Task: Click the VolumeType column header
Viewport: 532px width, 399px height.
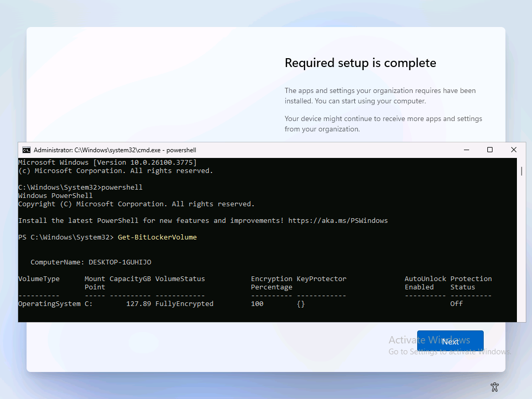Action: 39,279
